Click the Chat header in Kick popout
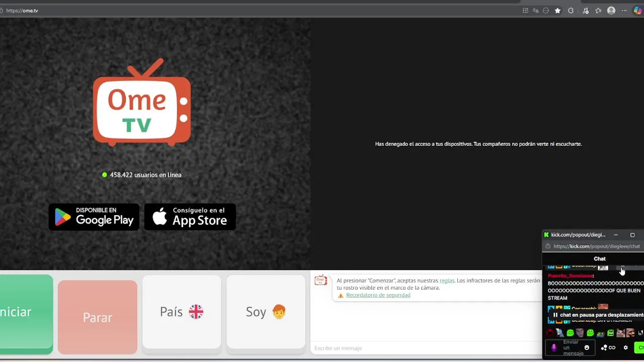 click(x=600, y=259)
